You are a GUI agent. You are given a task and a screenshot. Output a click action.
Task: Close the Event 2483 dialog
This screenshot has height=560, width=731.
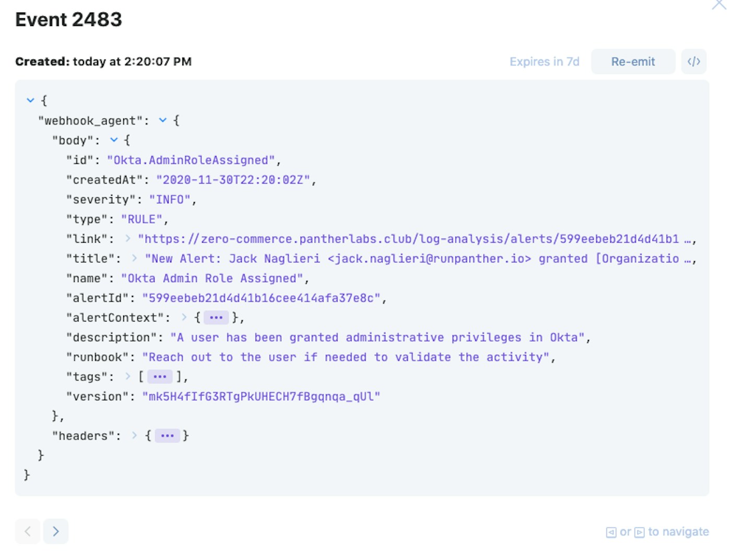tap(720, 4)
